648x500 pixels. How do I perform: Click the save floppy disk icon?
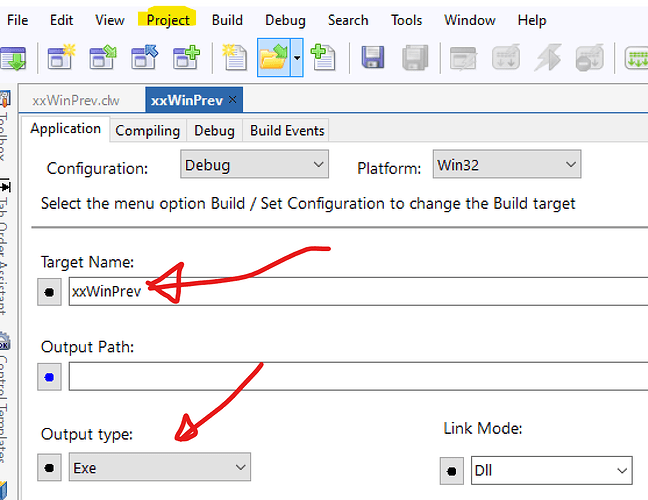coord(373,58)
